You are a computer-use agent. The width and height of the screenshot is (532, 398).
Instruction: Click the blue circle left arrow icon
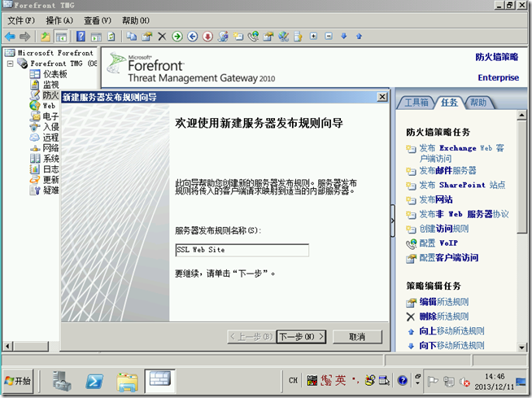pos(192,37)
